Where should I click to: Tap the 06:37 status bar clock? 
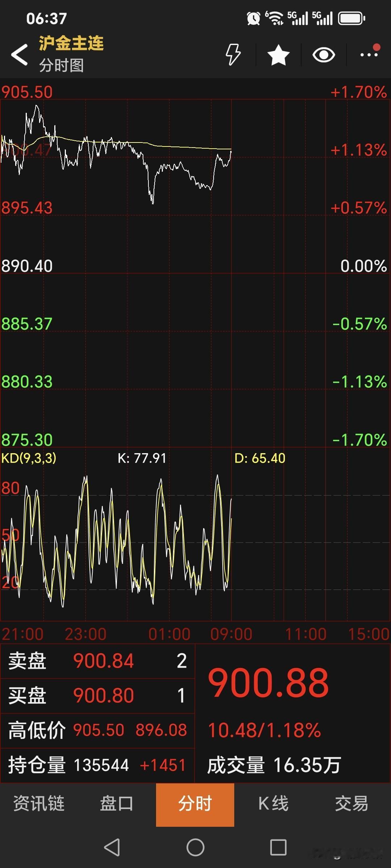47,18
